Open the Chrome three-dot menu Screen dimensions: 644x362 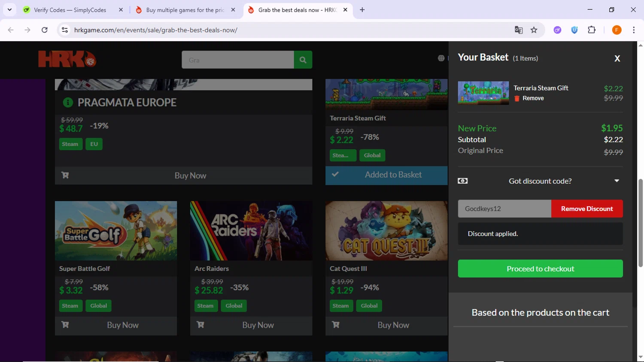[634, 30]
